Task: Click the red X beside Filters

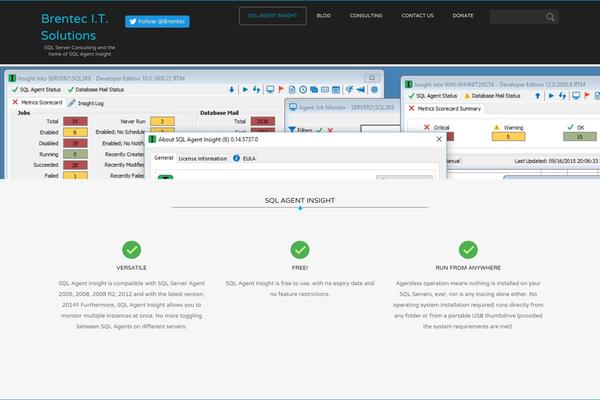Action: pos(330,130)
